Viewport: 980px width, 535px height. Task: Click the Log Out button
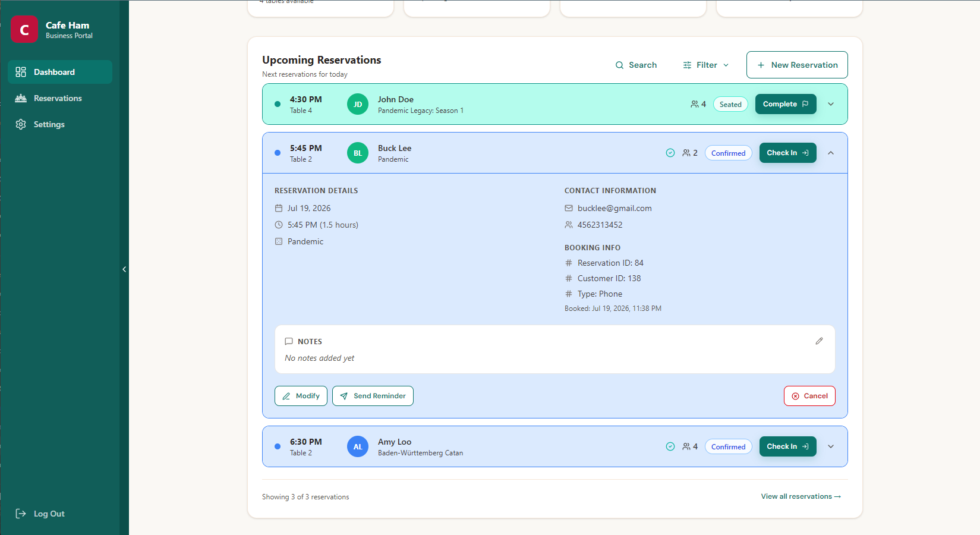(40, 514)
